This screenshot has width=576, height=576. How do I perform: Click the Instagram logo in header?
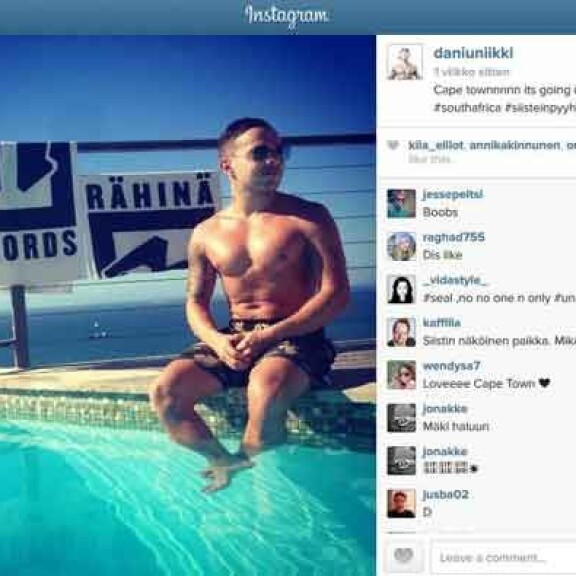point(287,16)
